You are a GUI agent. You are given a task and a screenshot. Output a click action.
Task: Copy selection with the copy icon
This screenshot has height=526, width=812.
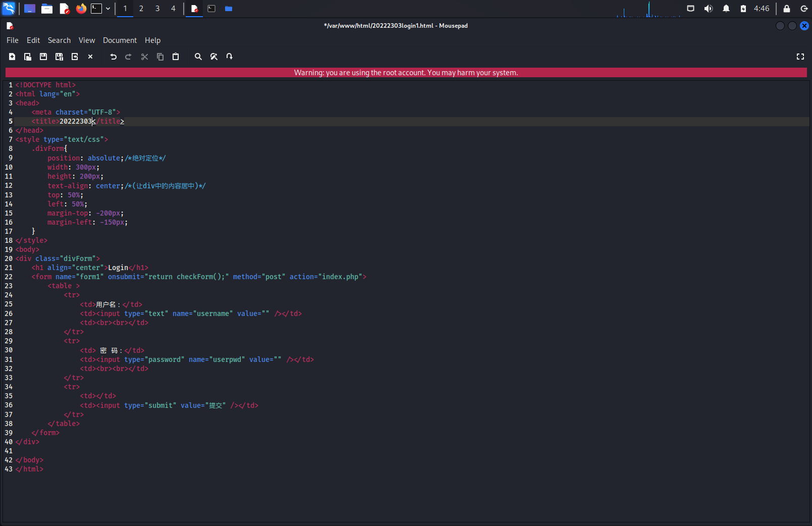160,57
